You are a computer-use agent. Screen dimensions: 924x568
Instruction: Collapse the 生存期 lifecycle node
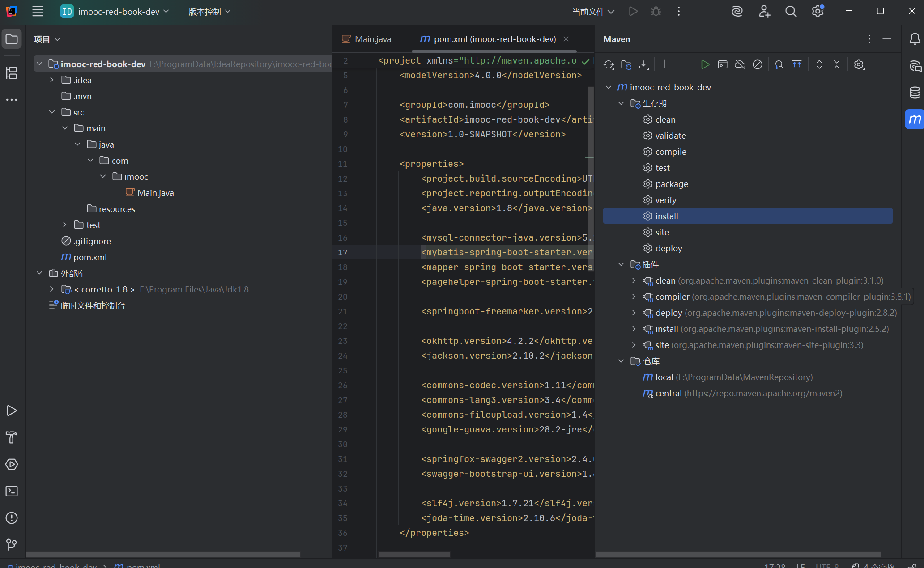coord(621,103)
